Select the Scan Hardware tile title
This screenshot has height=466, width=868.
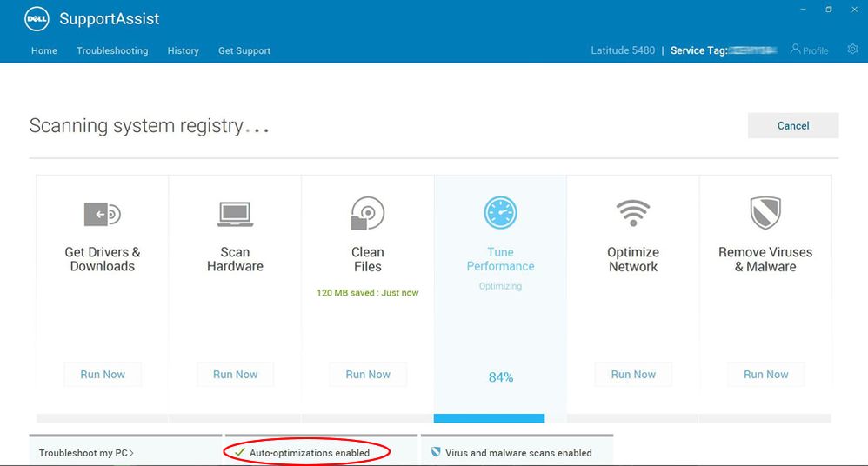pyautogui.click(x=236, y=259)
